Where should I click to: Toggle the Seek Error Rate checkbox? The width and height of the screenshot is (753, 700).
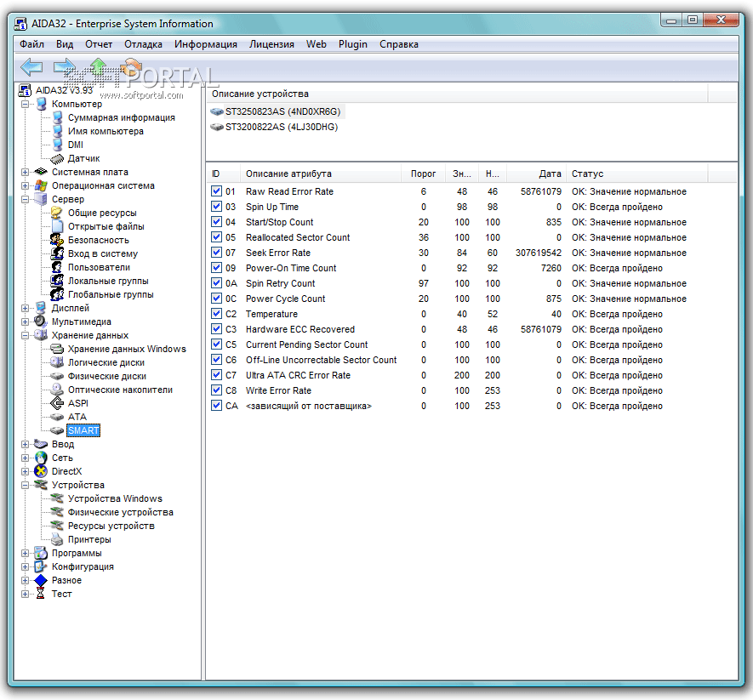[x=217, y=253]
